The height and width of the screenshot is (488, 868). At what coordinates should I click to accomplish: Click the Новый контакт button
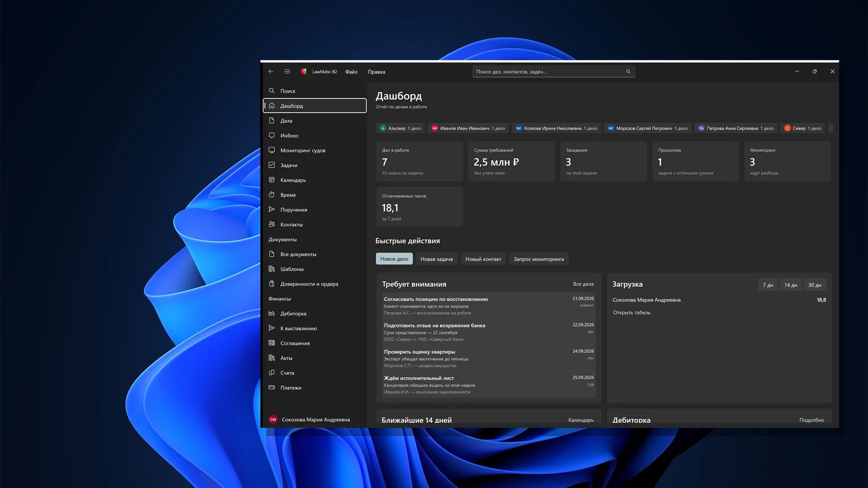coord(483,259)
